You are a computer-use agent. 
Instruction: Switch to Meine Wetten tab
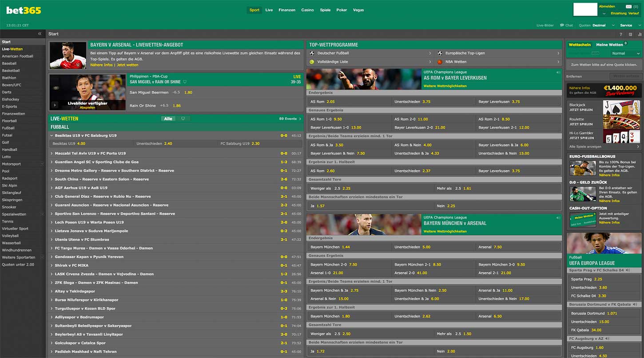[609, 44]
